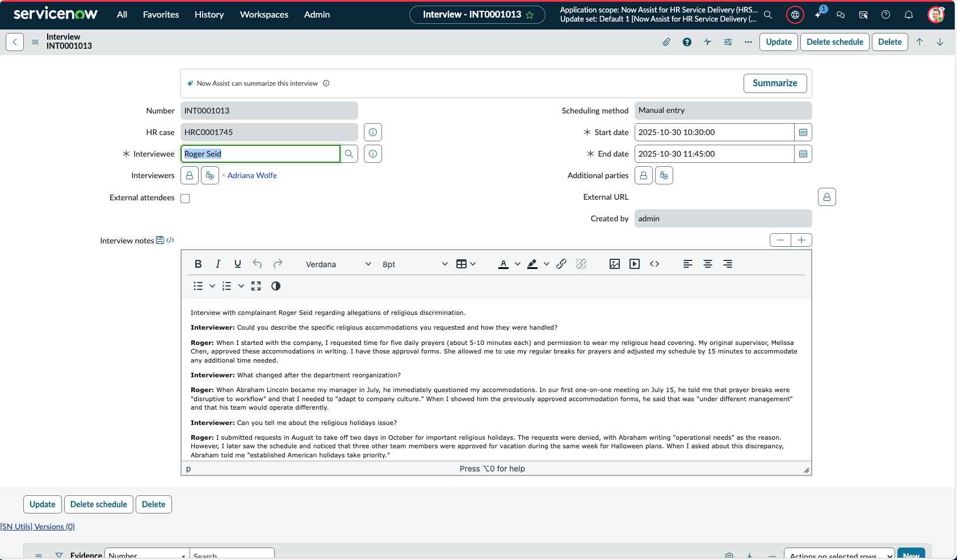
Task: Open the Admin menu
Action: [317, 15]
